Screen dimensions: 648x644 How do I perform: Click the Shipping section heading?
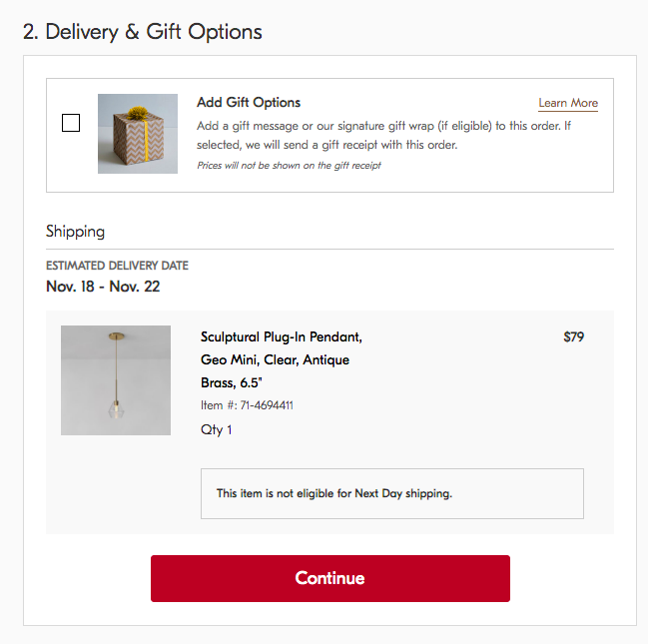point(75,231)
